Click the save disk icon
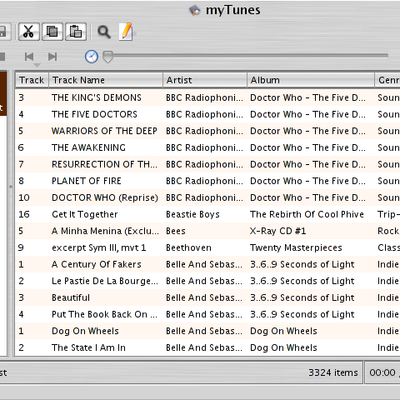This screenshot has width=400, height=400. [x=3, y=32]
